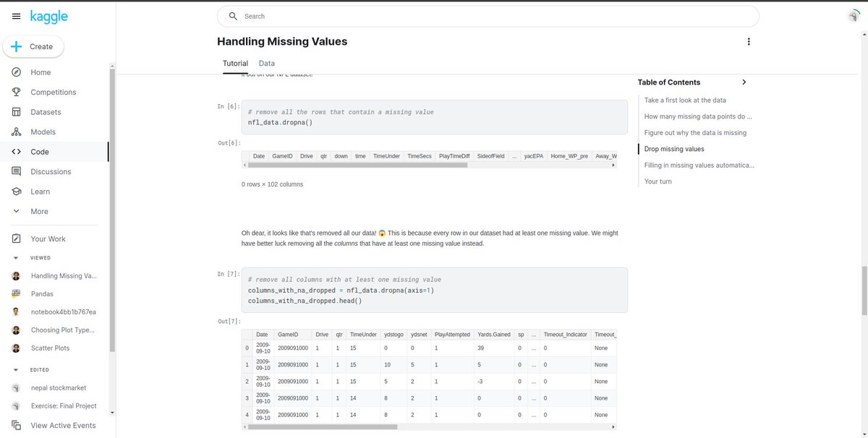The image size is (868, 438).
Task: Open the user profile avatar
Action: coord(855,16)
